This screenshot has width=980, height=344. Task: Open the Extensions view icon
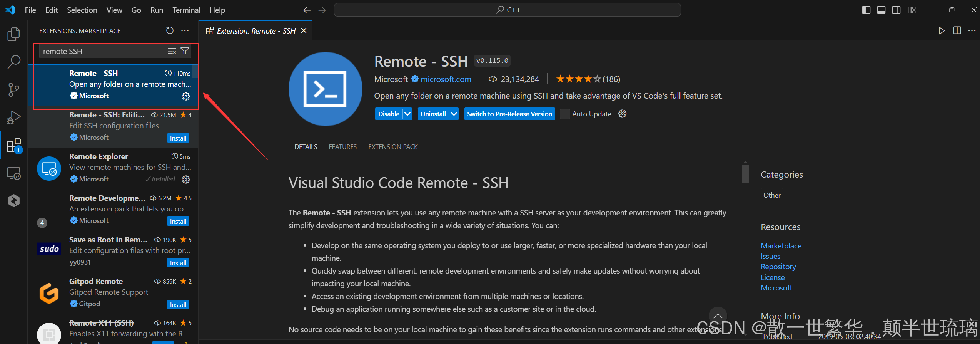point(14,146)
